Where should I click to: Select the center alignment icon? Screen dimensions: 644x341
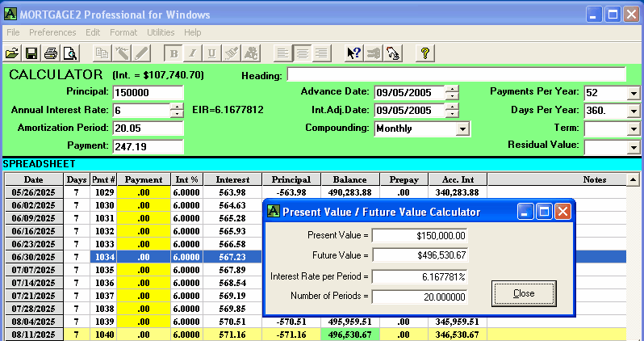[x=303, y=53]
